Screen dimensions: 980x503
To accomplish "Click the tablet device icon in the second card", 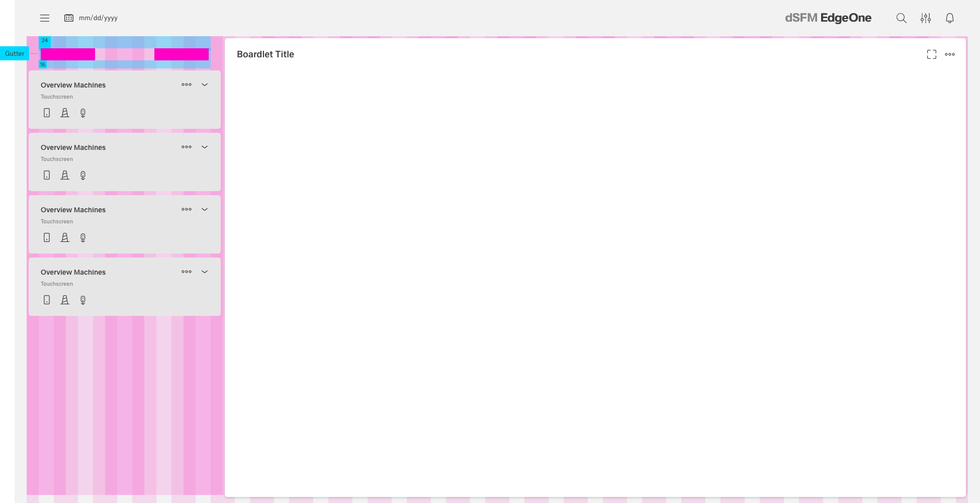I will [x=47, y=176].
